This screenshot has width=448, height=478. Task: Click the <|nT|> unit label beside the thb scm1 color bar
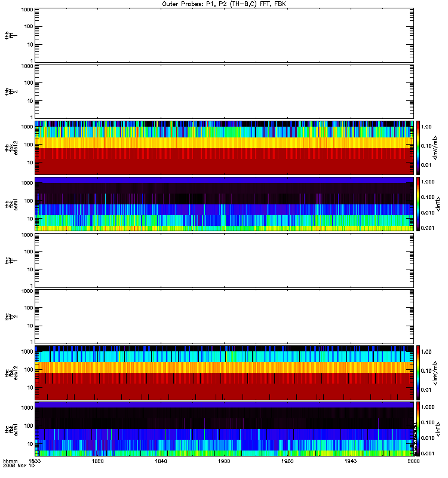(x=438, y=204)
